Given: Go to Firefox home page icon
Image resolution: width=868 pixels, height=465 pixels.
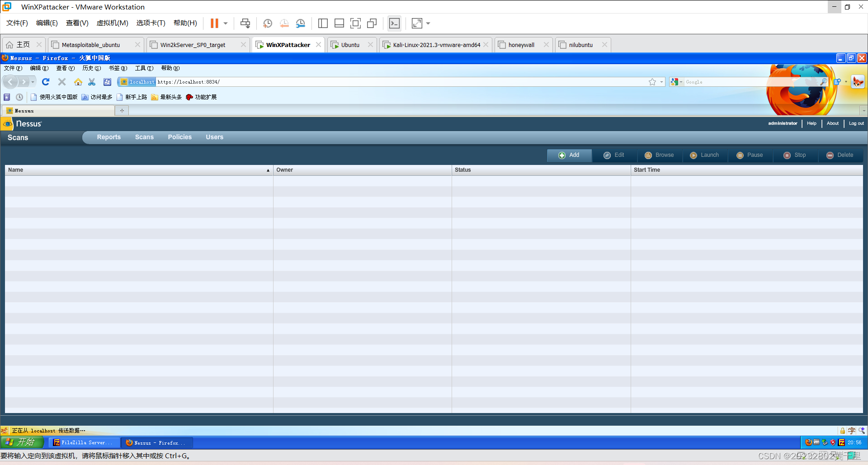Looking at the screenshot, I should (x=78, y=82).
